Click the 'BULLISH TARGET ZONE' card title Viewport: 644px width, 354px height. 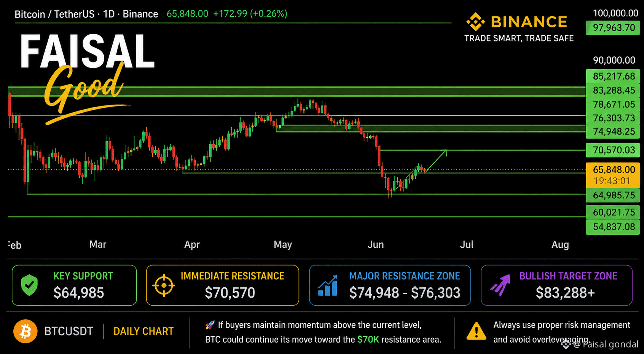click(x=568, y=276)
